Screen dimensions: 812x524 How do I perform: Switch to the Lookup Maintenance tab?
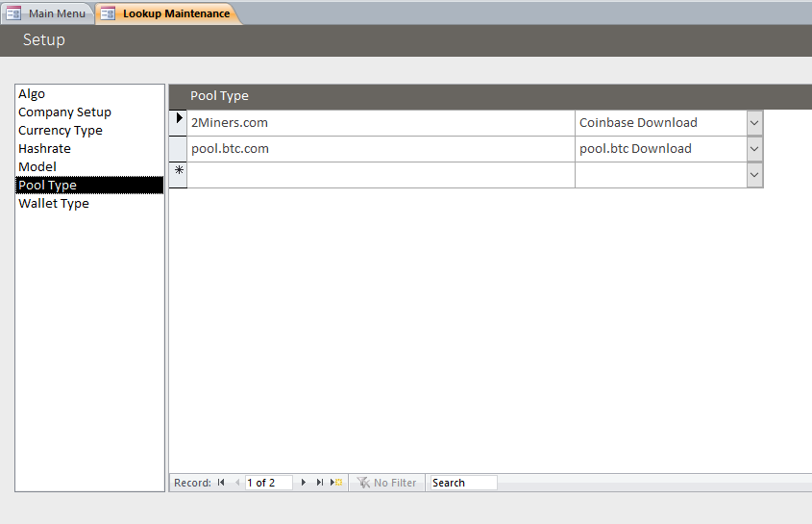coord(168,13)
